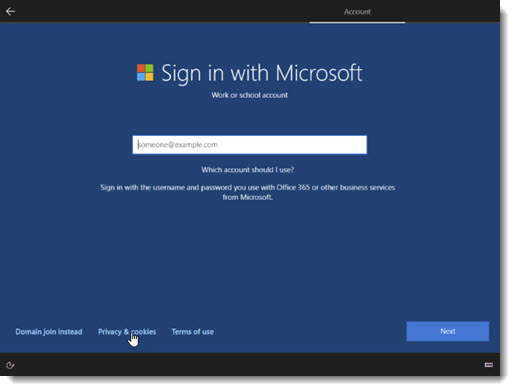This screenshot has height=391, width=515.
Task: Choose 'Domain join instead' link
Action: click(49, 332)
